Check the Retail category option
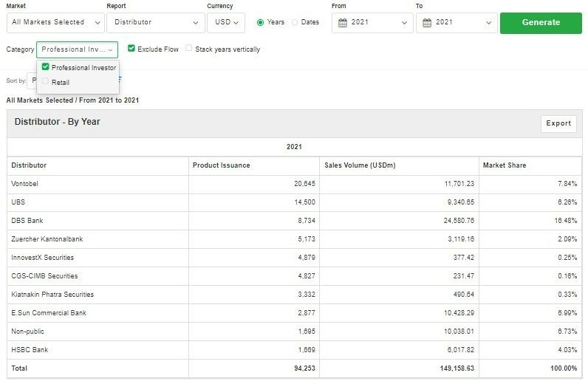 (x=45, y=81)
